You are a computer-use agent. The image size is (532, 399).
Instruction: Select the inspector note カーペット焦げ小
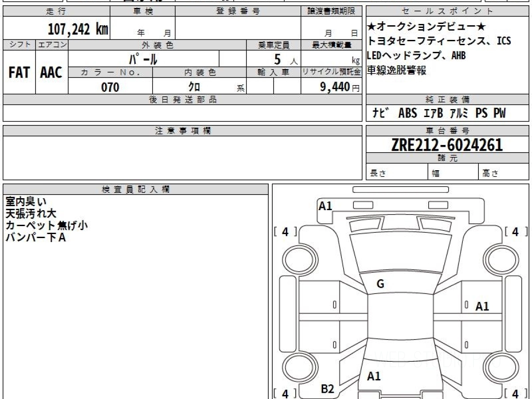point(47,226)
